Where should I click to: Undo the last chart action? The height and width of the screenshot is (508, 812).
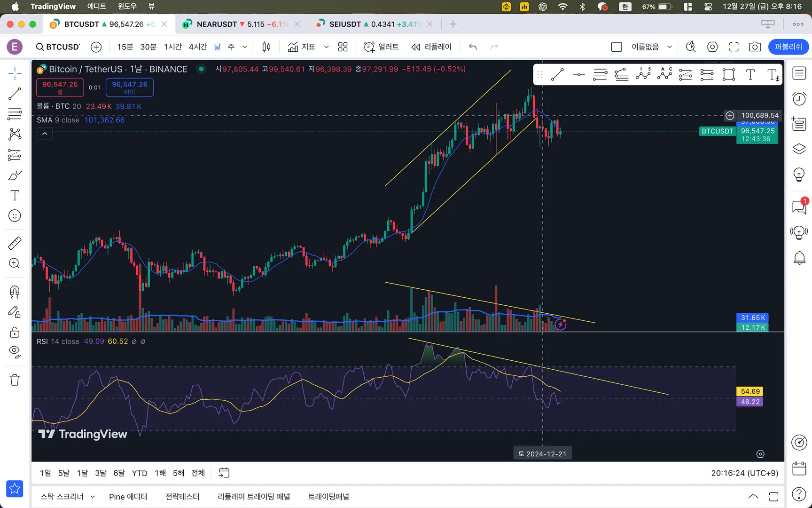point(473,47)
